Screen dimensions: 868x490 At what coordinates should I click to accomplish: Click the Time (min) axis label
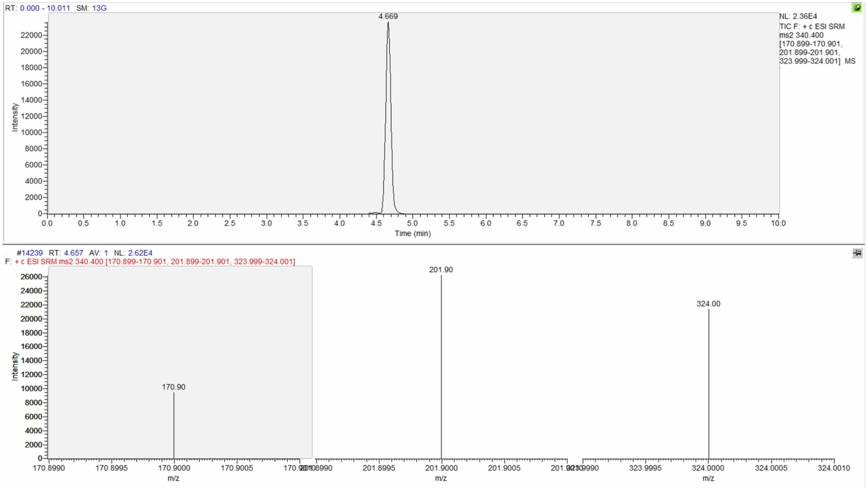tap(413, 234)
